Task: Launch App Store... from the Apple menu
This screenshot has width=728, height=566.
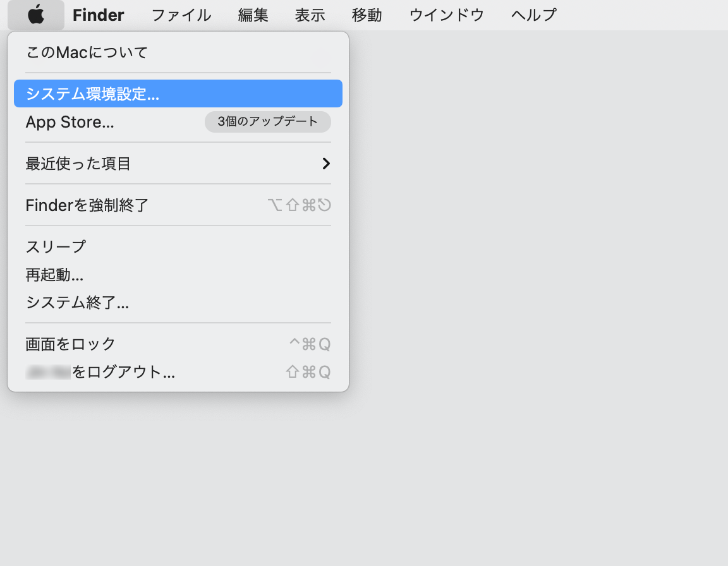Action: tap(70, 123)
